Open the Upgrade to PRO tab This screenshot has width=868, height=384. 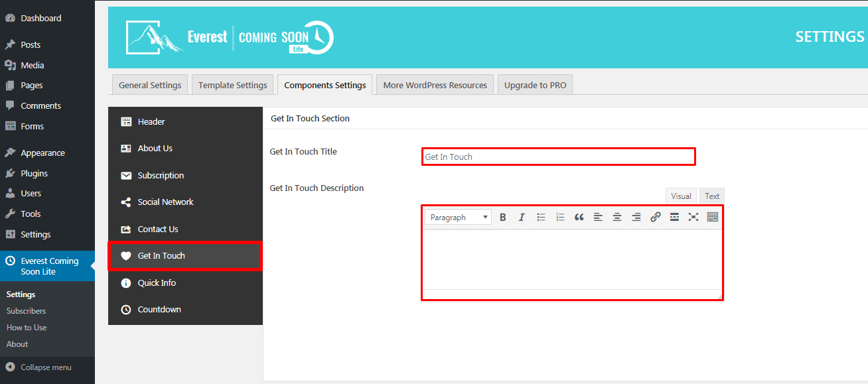[x=536, y=85]
